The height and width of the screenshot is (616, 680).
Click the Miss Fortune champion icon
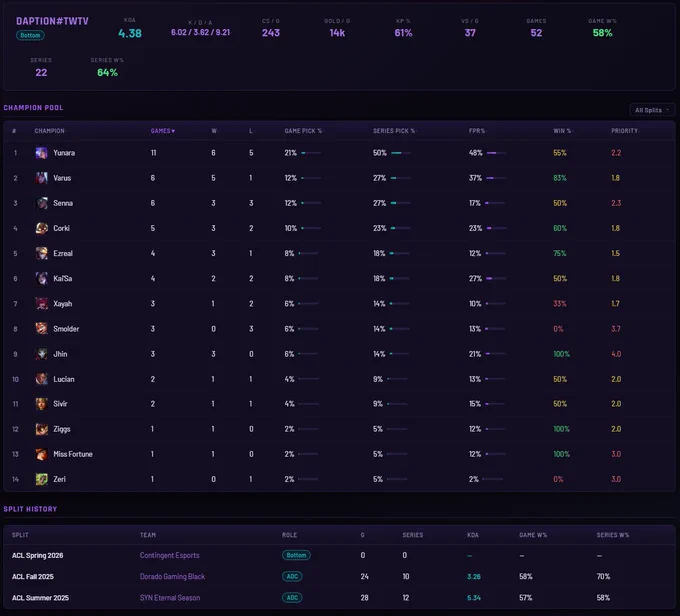point(42,454)
